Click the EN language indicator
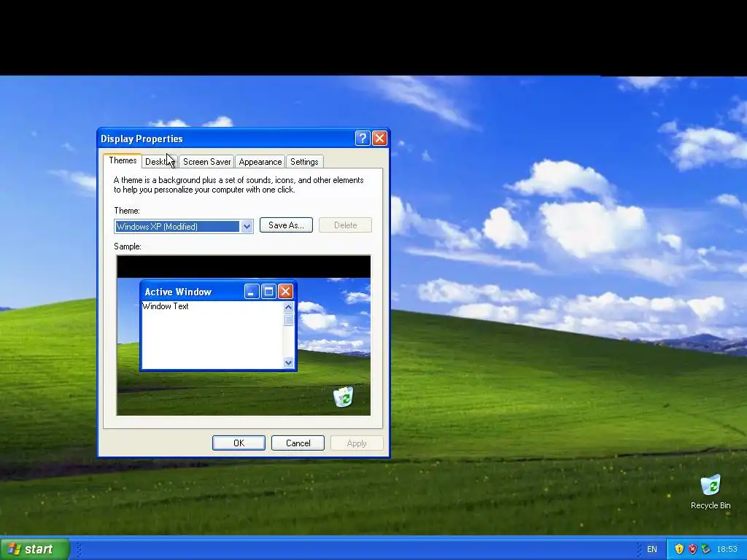The width and height of the screenshot is (747, 560). coord(651,549)
